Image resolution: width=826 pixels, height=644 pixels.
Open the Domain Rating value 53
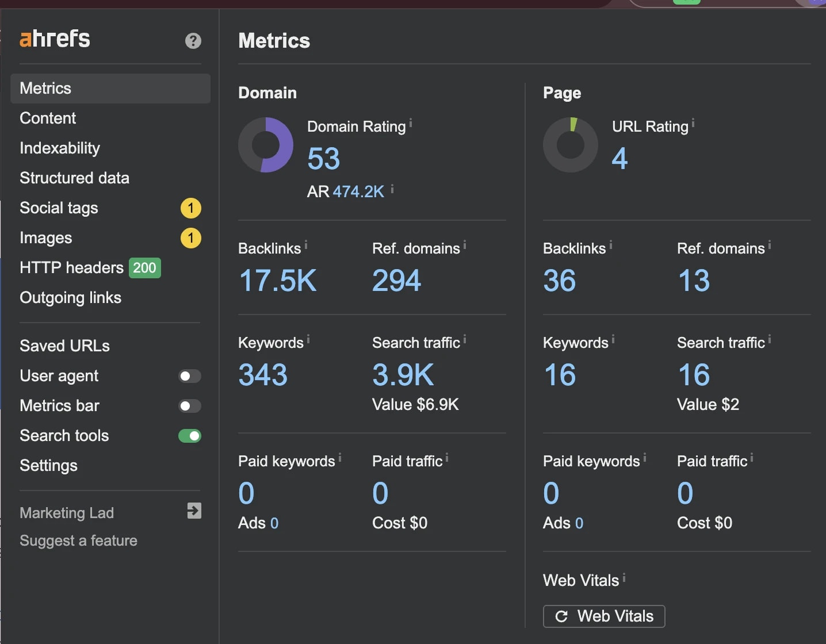point(324,159)
